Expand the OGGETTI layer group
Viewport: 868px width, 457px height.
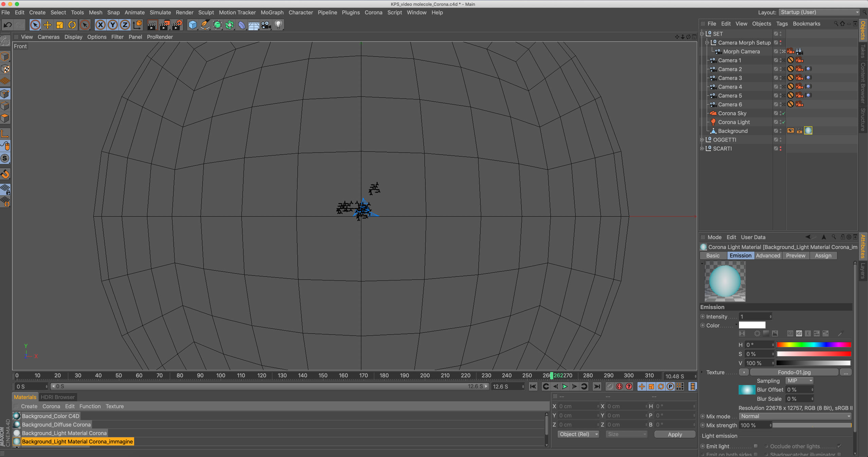[702, 140]
